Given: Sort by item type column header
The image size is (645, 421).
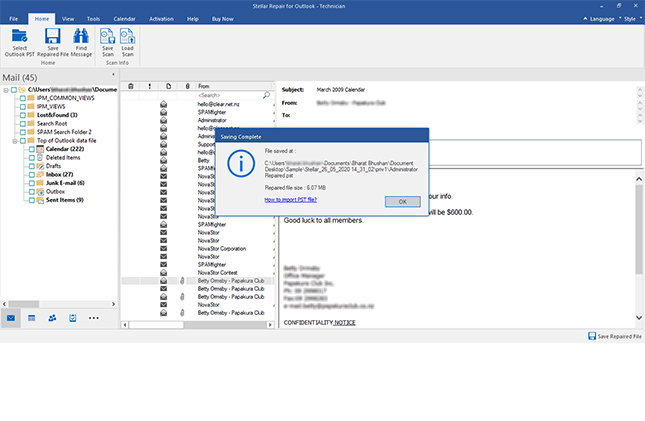Looking at the screenshot, I should (169, 86).
